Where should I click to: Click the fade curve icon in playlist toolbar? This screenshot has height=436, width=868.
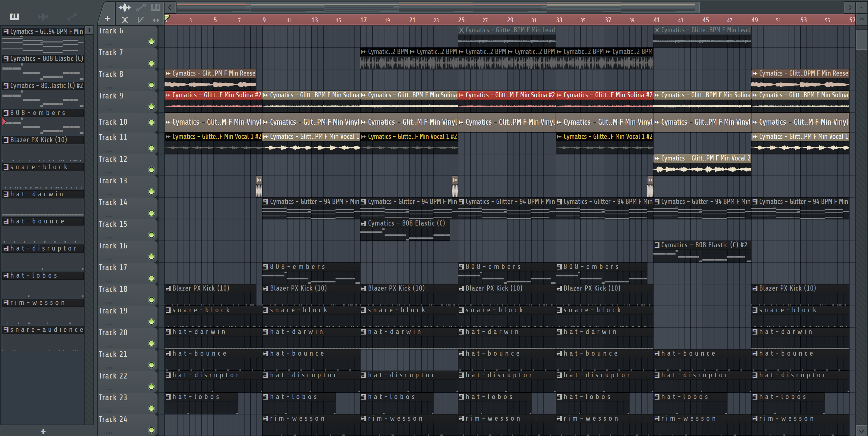[140, 20]
